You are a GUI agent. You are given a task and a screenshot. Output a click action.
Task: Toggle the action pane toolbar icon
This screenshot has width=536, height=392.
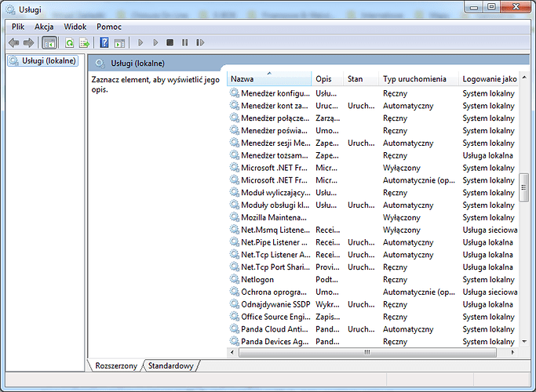point(119,43)
